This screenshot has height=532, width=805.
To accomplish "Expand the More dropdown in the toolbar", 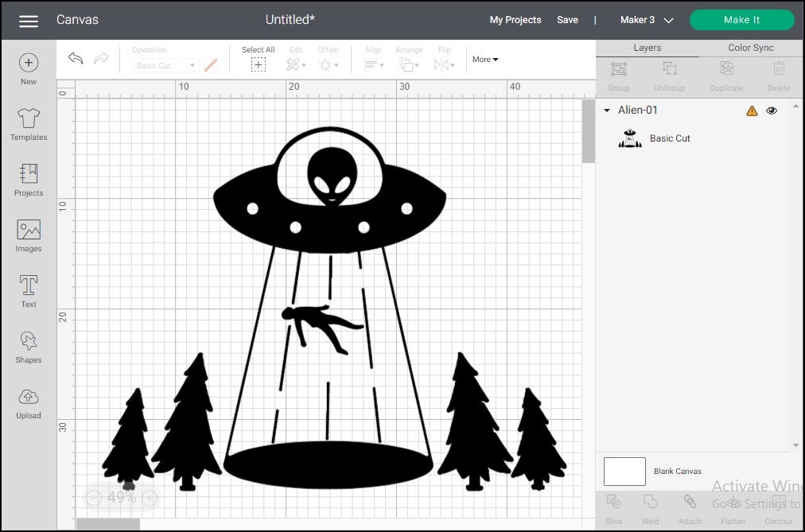I will click(485, 59).
